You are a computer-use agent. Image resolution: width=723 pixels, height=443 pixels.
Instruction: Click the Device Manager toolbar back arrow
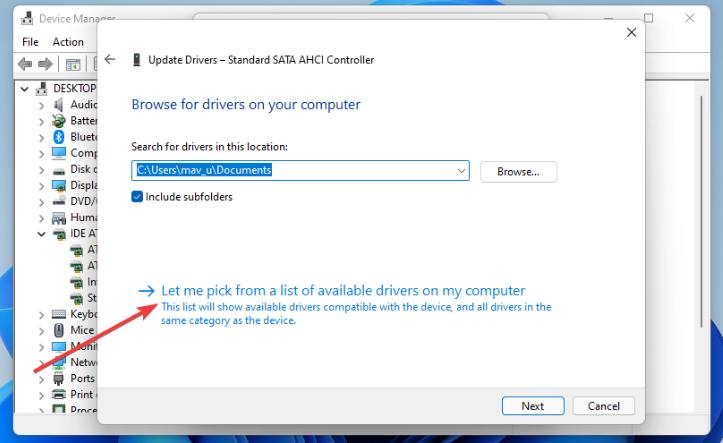(25, 64)
